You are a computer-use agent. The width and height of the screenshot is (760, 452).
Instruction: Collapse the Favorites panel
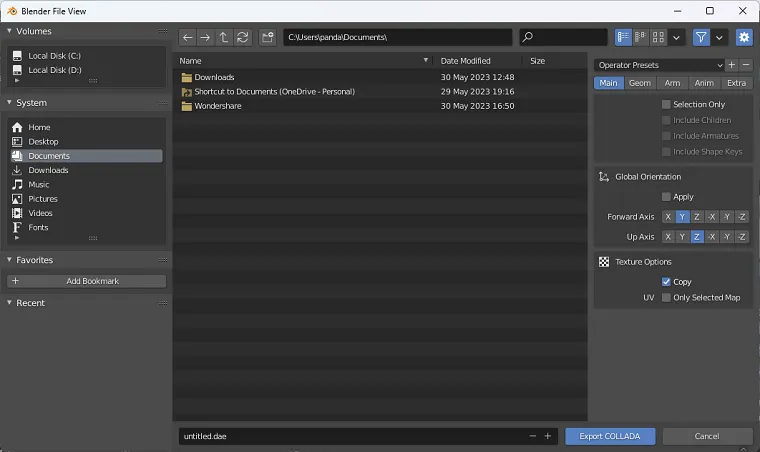click(x=9, y=260)
